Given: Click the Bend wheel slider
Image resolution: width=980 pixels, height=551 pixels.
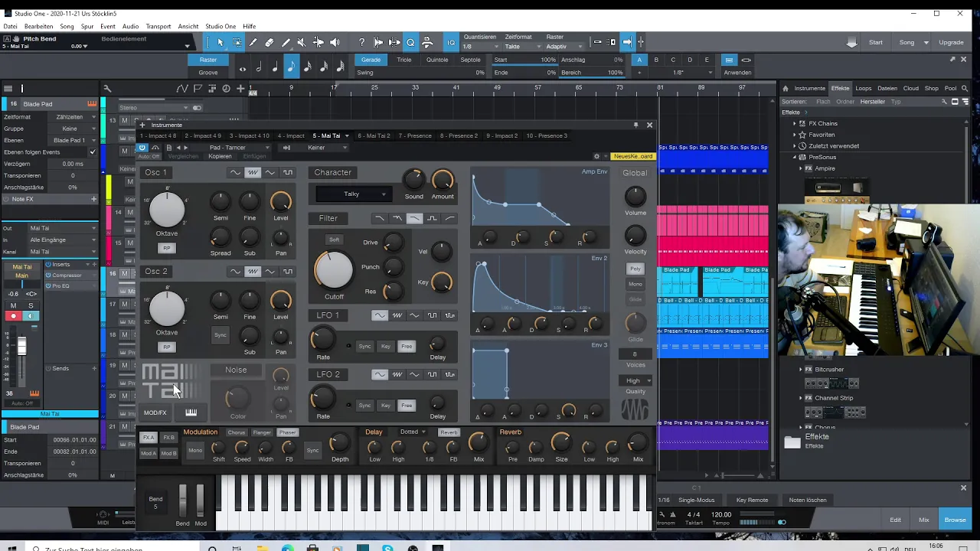Looking at the screenshot, I should point(182,500).
